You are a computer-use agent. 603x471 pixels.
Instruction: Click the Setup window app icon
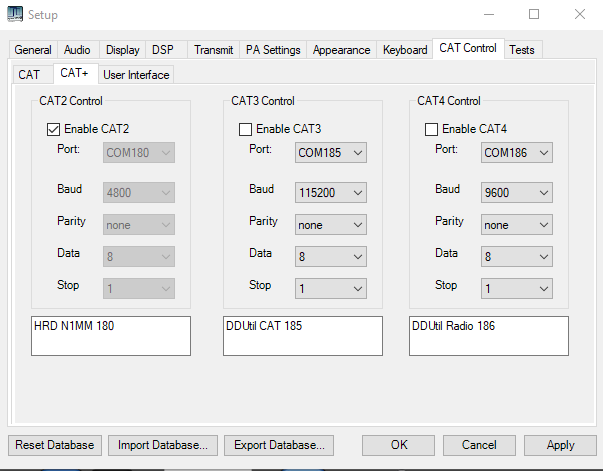tap(15, 15)
